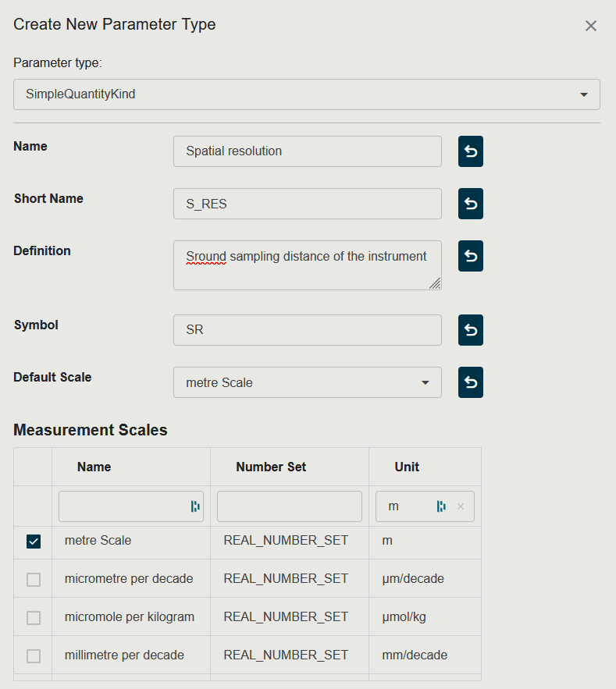This screenshot has height=689, width=616.
Task: Open filter options icon in Name column filter
Action: tap(195, 506)
